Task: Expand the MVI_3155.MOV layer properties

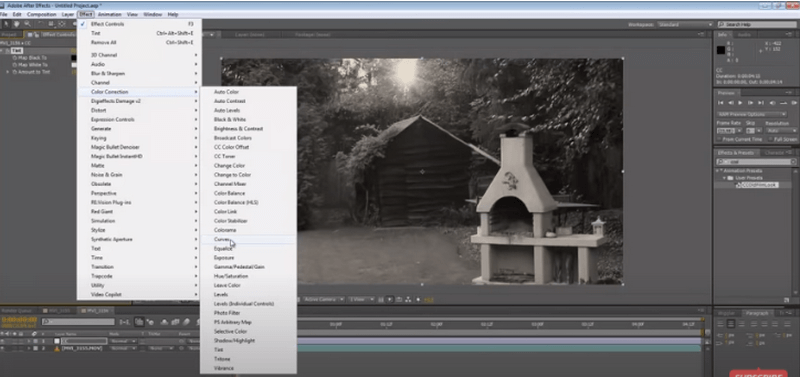Action: (29, 348)
